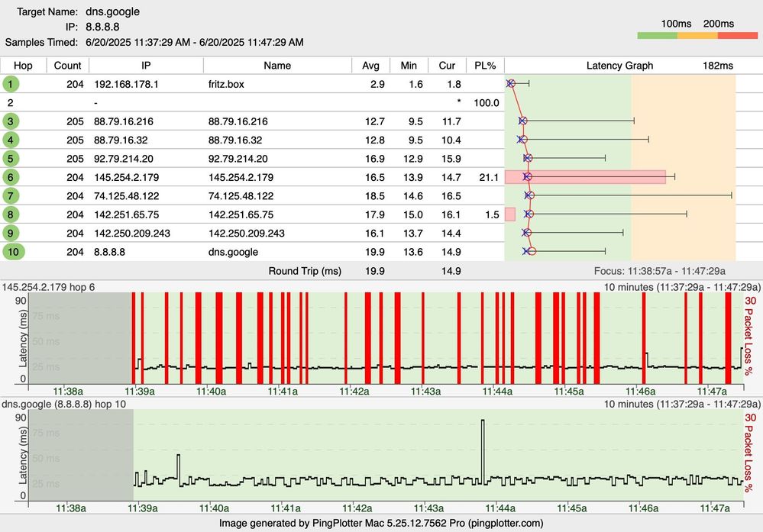Screen dimensions: 763x532
Task: Click the Latency Graph column header
Action: [x=619, y=66]
